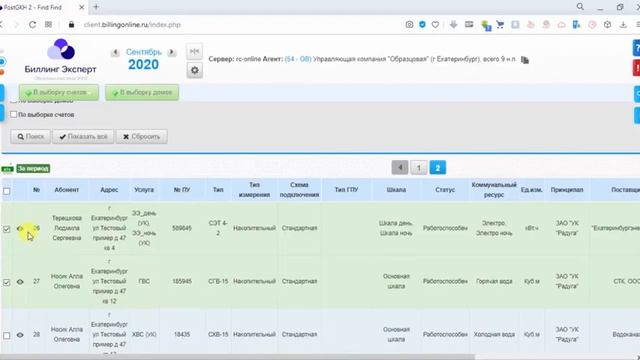Reload the page with the refresh icon
Viewport: 640px width, 360px height.
pos(32,24)
